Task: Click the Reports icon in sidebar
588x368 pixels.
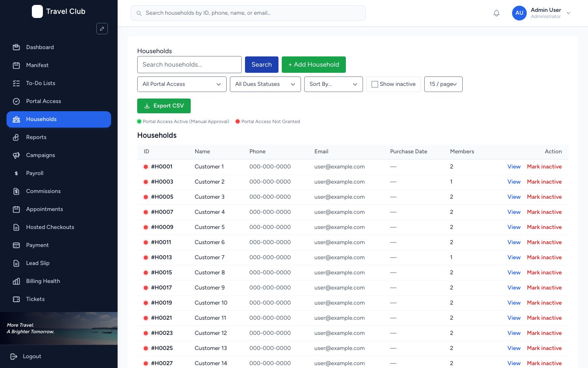Action: click(x=16, y=137)
